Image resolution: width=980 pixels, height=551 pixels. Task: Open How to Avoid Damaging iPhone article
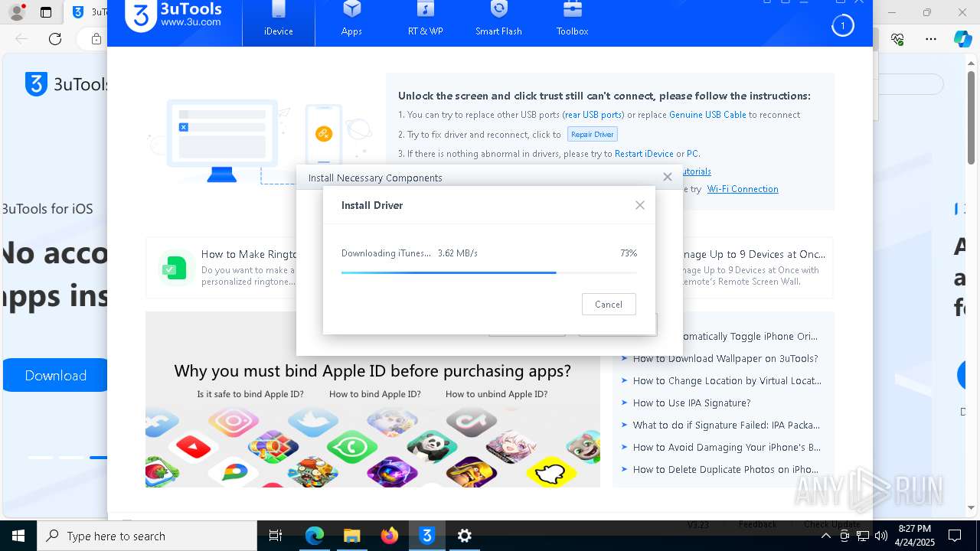tap(727, 447)
